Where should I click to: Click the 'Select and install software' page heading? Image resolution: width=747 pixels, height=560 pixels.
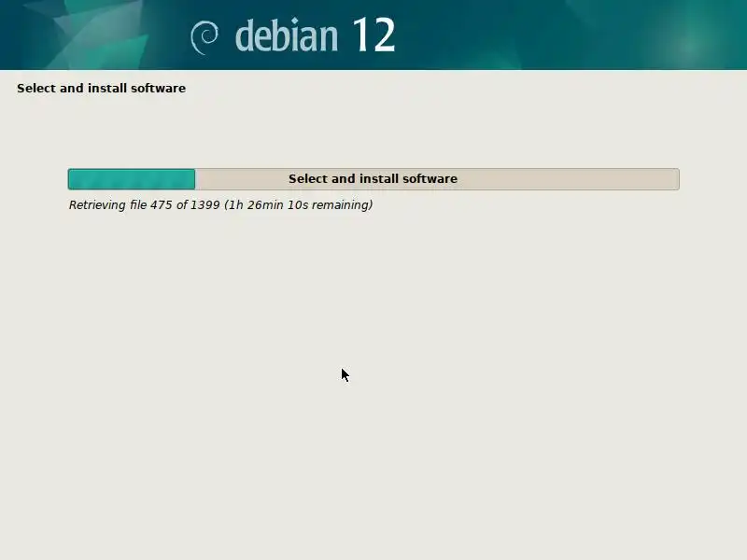click(x=102, y=88)
